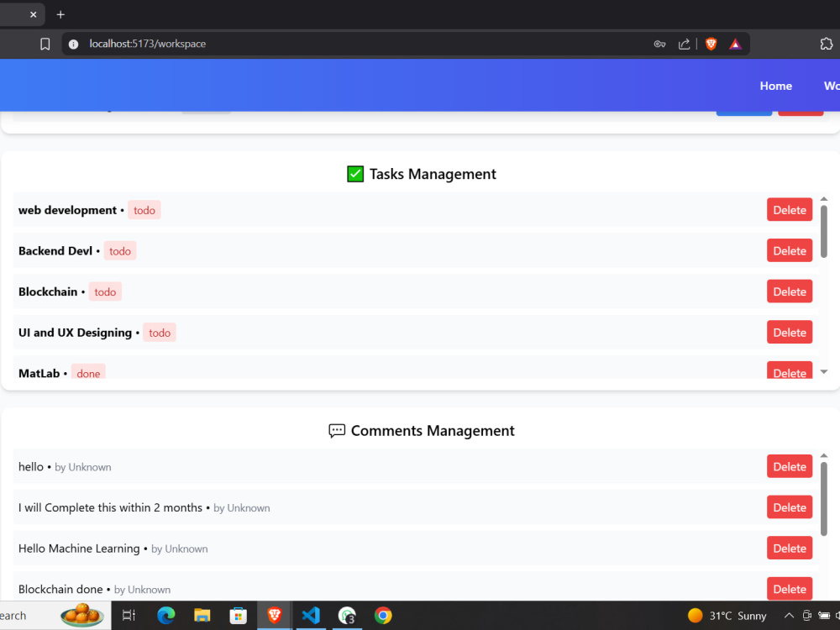
Task: Open Microsoft Store from taskbar
Action: point(238,616)
